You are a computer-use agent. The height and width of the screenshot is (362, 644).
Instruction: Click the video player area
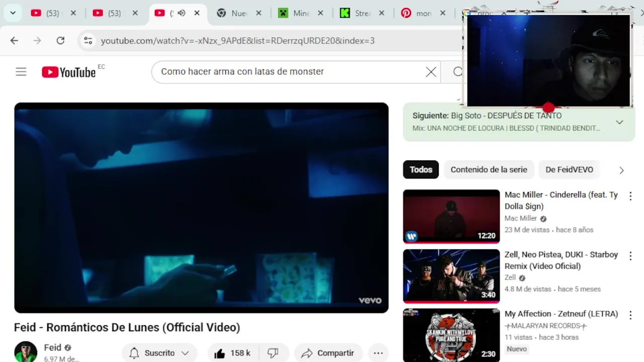coord(201,208)
